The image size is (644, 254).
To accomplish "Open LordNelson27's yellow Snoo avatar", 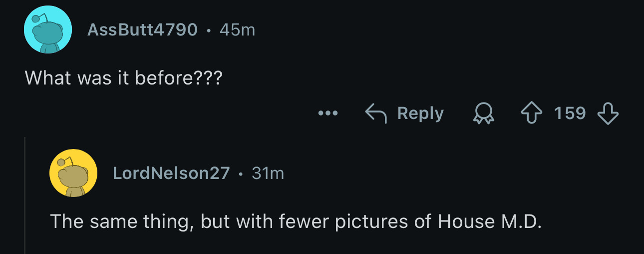I will pos(73,173).
